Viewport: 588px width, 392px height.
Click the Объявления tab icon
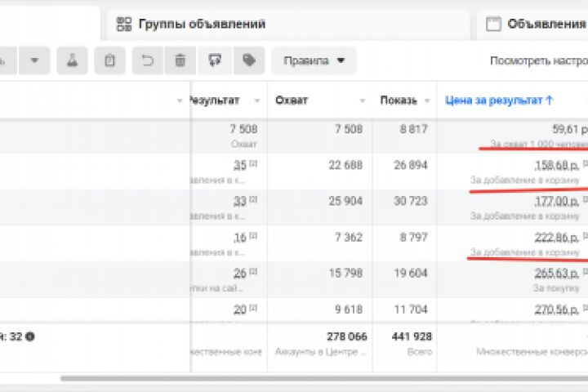492,24
